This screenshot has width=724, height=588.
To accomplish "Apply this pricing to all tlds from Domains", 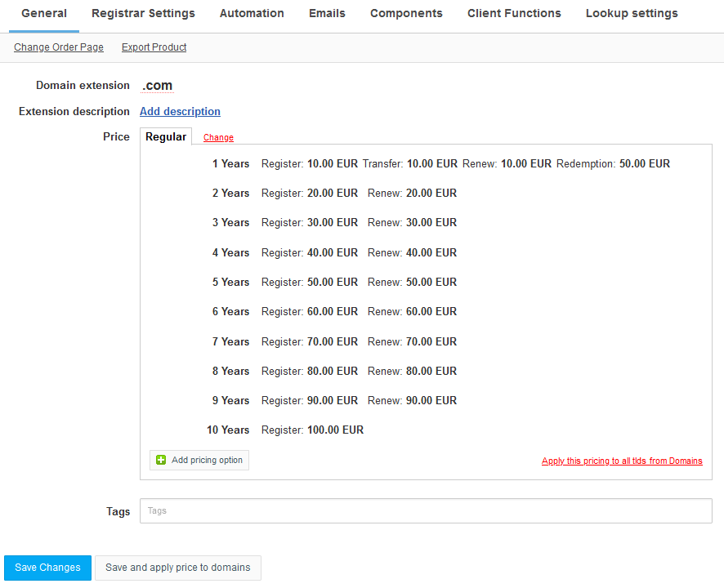I will (622, 460).
